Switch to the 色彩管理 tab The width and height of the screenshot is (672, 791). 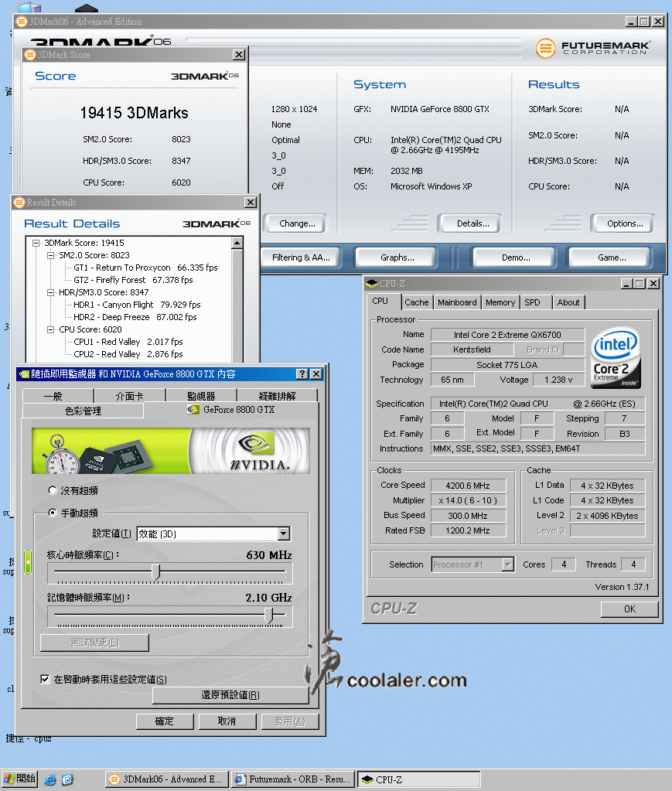click(x=84, y=411)
